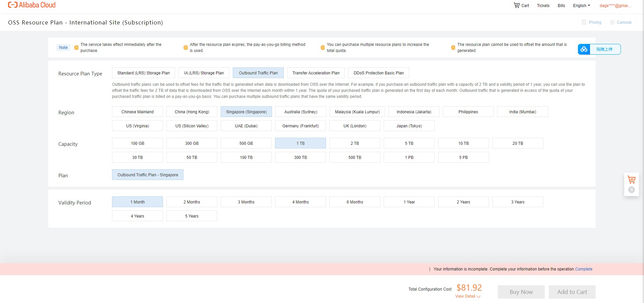Viewport: 644px width, 303px height.
Task: Expand View Detail cost breakdown
Action: (x=468, y=296)
